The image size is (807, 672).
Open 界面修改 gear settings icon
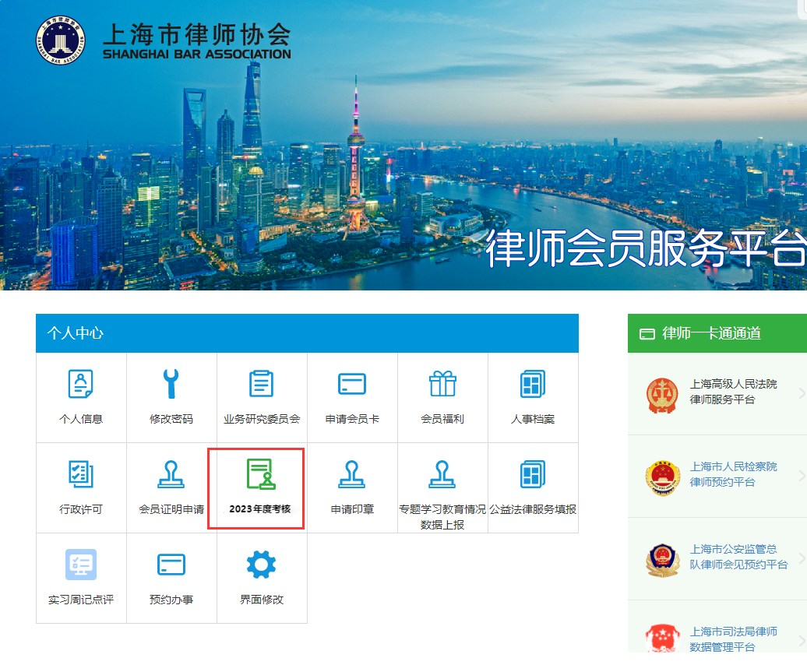pos(262,565)
